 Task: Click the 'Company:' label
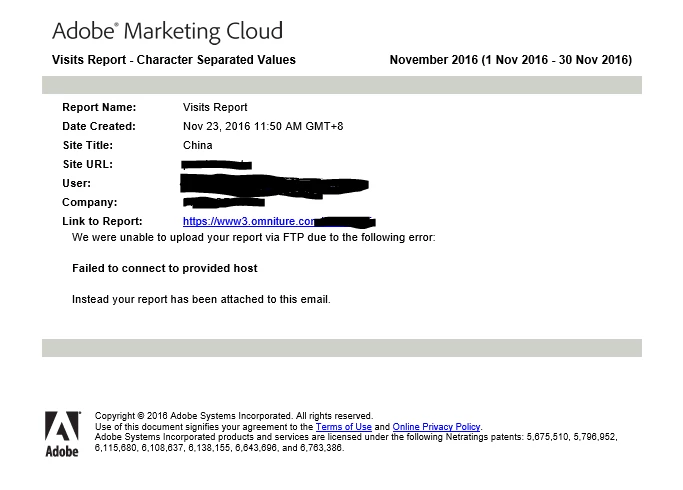point(90,203)
